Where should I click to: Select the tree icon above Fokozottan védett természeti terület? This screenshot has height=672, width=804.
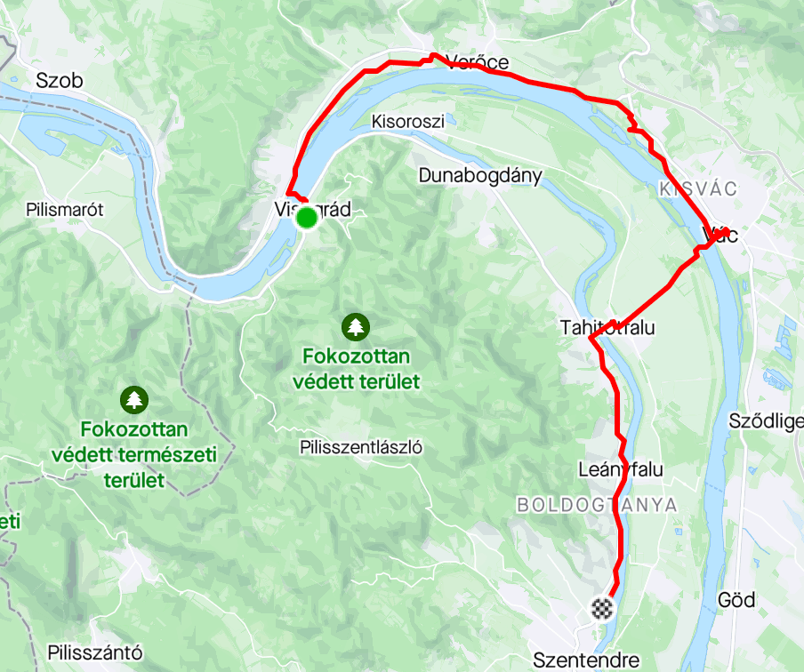134,400
